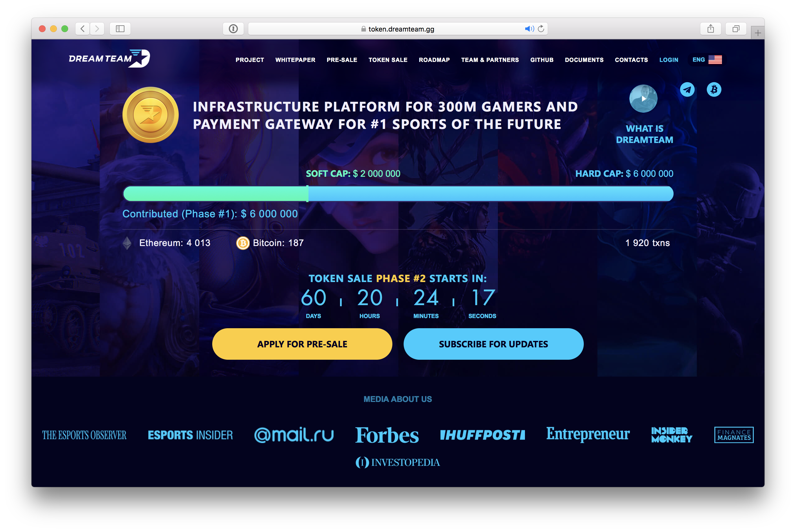Click the 60 DAYS countdown number
This screenshot has height=532, width=796.
314,298
